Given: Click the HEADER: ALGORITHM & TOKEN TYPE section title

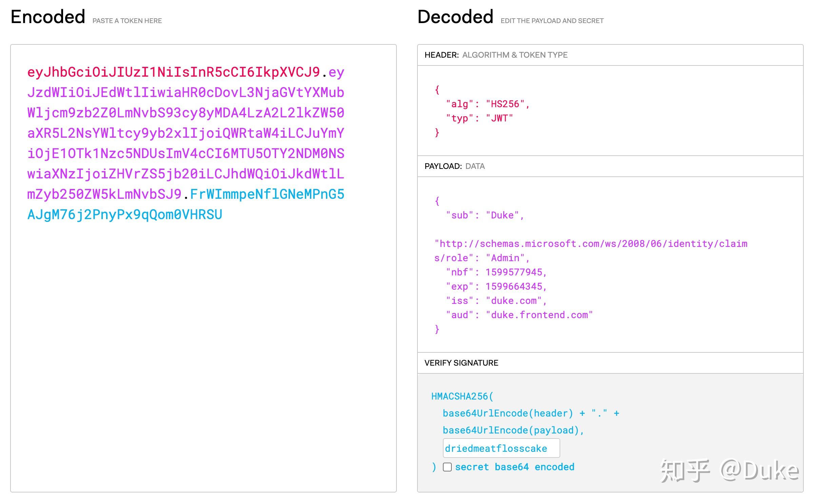Looking at the screenshot, I should click(496, 55).
